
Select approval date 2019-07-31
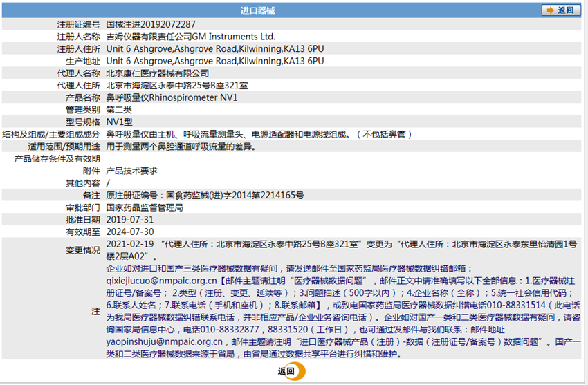[x=130, y=220]
